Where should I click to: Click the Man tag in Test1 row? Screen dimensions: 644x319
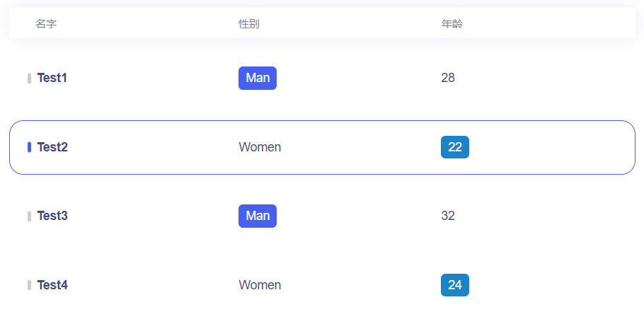point(258,78)
